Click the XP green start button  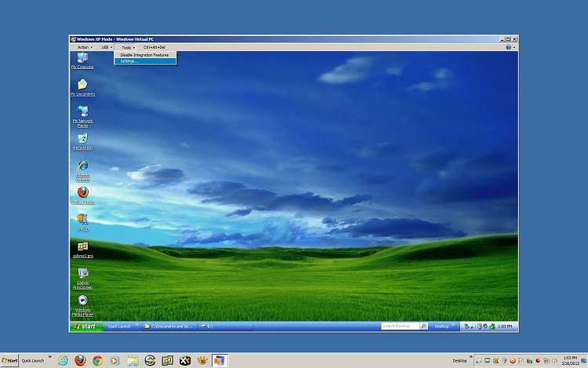[86, 326]
